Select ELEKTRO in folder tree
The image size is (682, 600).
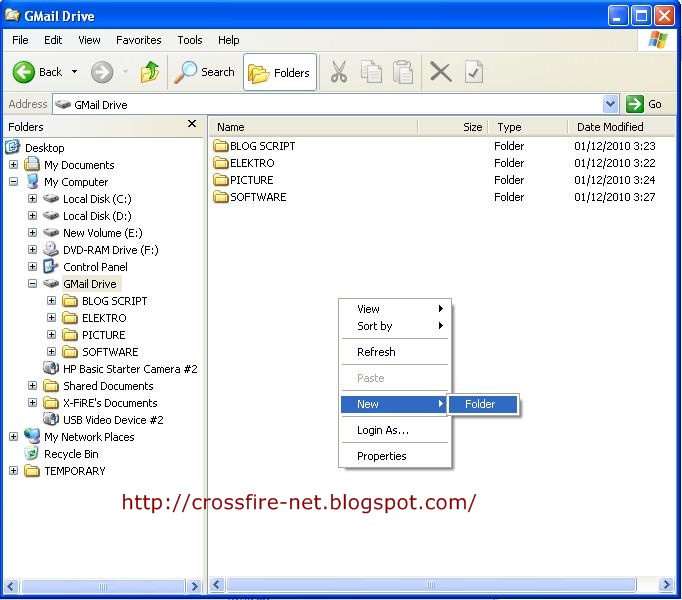click(x=104, y=318)
